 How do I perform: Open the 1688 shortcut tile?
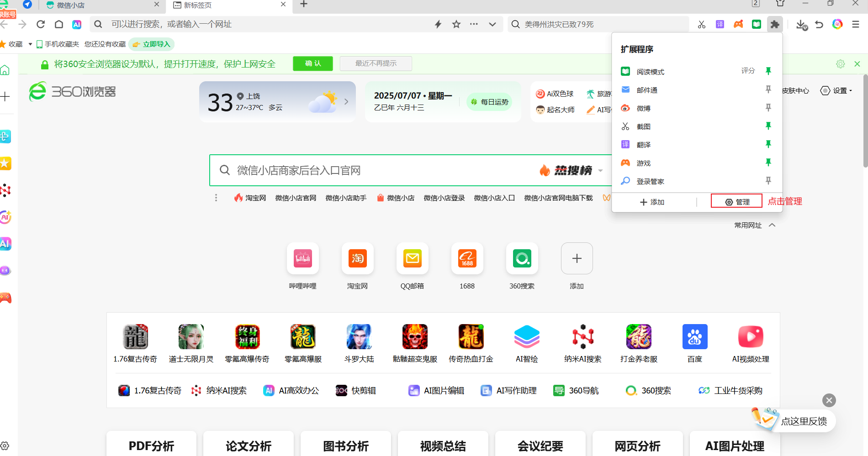(467, 258)
